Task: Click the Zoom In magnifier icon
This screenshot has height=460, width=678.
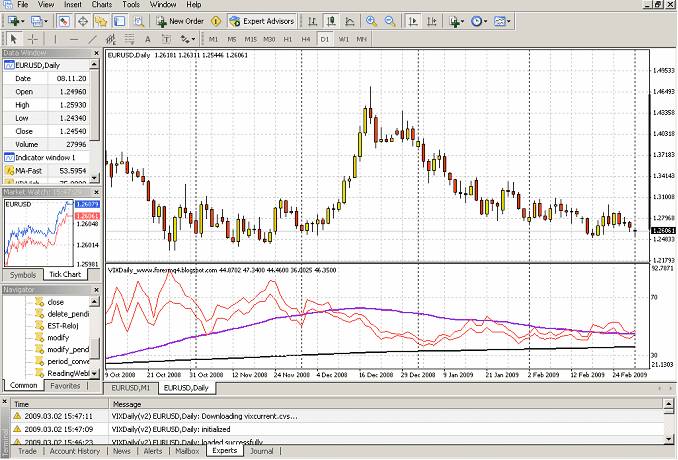Action: 372,20
